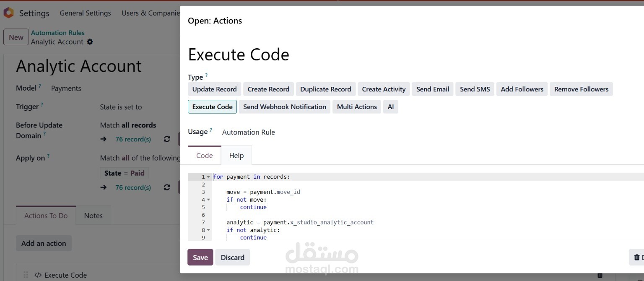Open the General Settings menu
This screenshot has height=281, width=644.
85,13
